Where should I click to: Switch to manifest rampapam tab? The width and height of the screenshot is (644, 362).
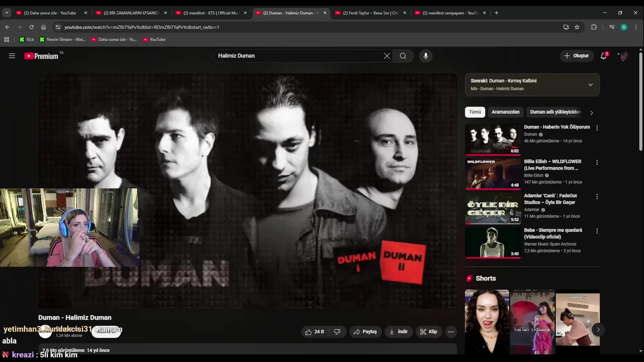click(450, 13)
